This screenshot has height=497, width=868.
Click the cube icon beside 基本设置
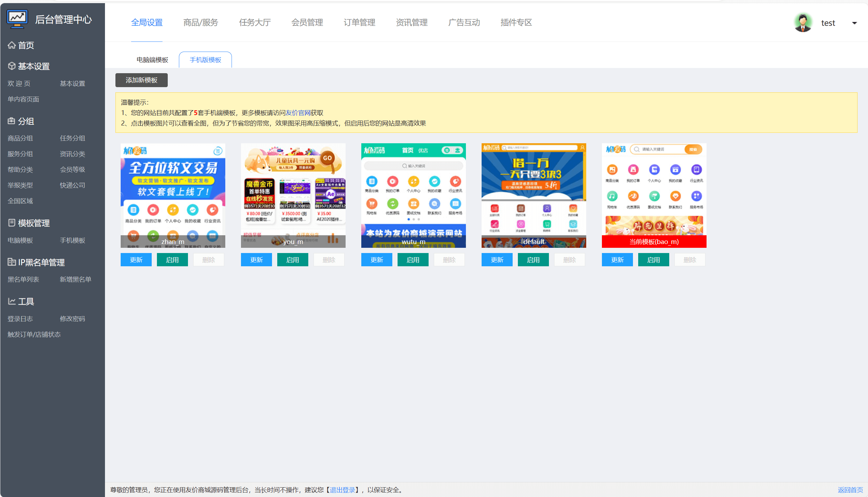click(x=12, y=66)
